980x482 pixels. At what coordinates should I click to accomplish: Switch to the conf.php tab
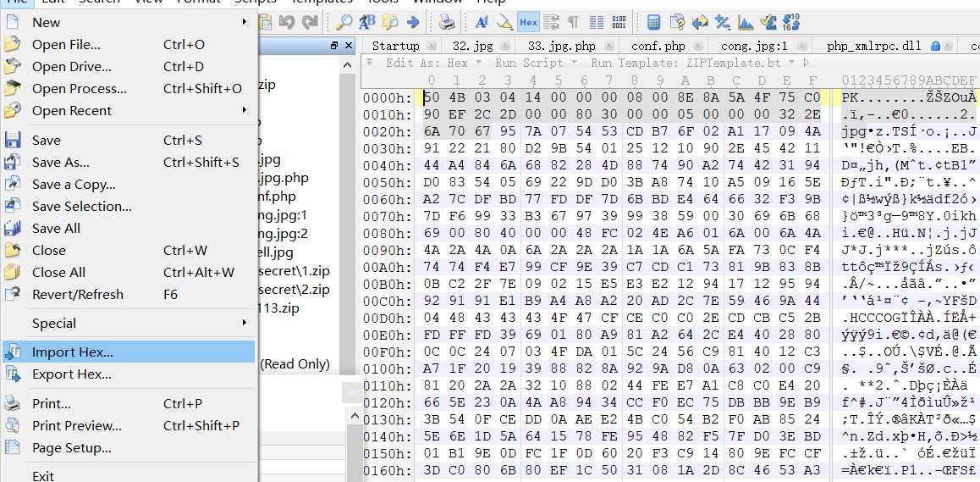pyautogui.click(x=658, y=47)
